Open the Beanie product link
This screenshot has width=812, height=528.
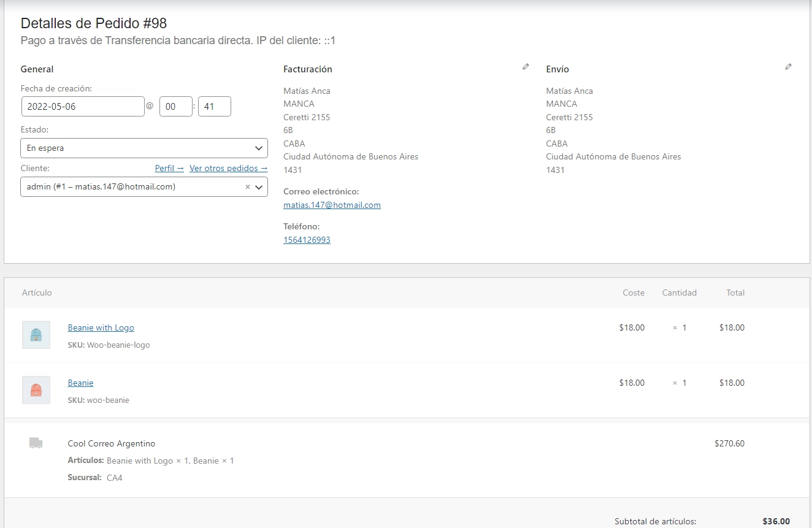(x=80, y=383)
